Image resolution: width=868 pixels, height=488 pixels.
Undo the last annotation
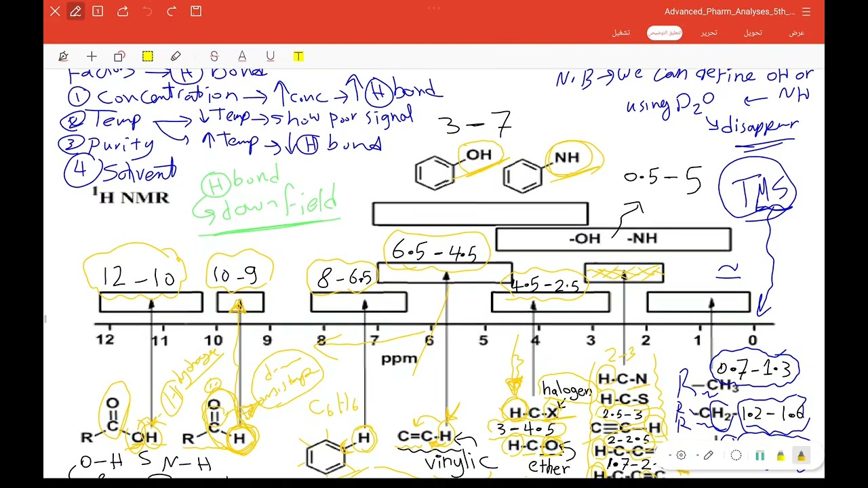tap(147, 12)
